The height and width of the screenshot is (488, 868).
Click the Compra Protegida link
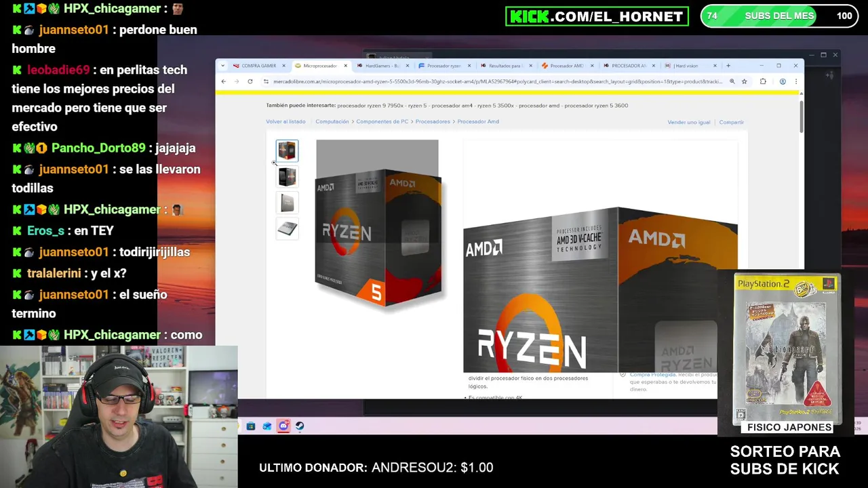(x=653, y=374)
